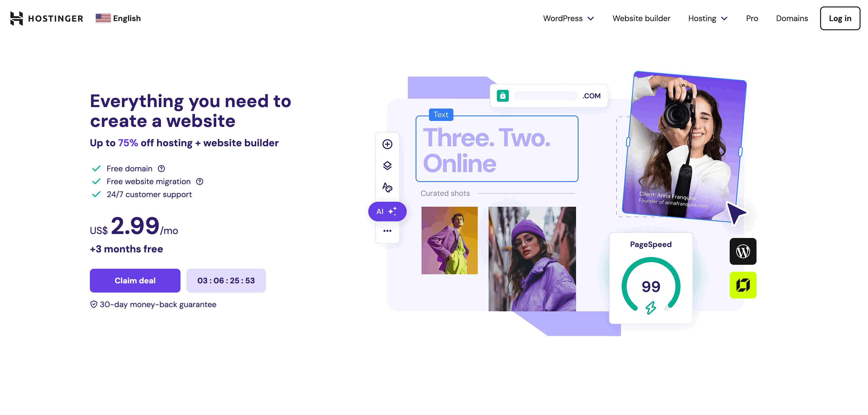Screen dimensions: 868x415
Task: Open the Free website migration help icon
Action: coord(200,182)
